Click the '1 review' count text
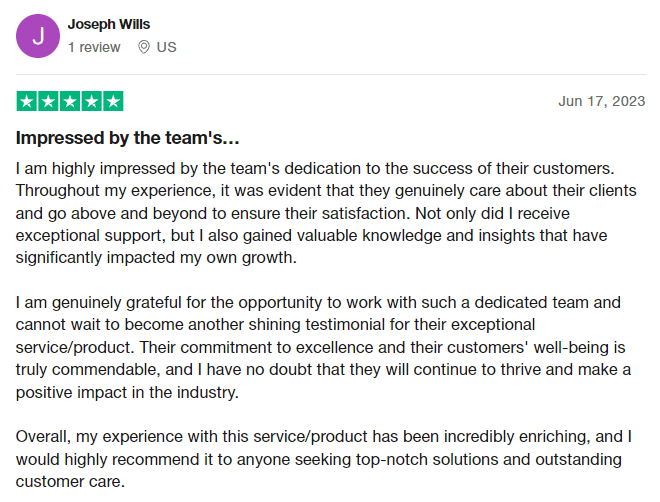660x502 pixels. coord(94,47)
